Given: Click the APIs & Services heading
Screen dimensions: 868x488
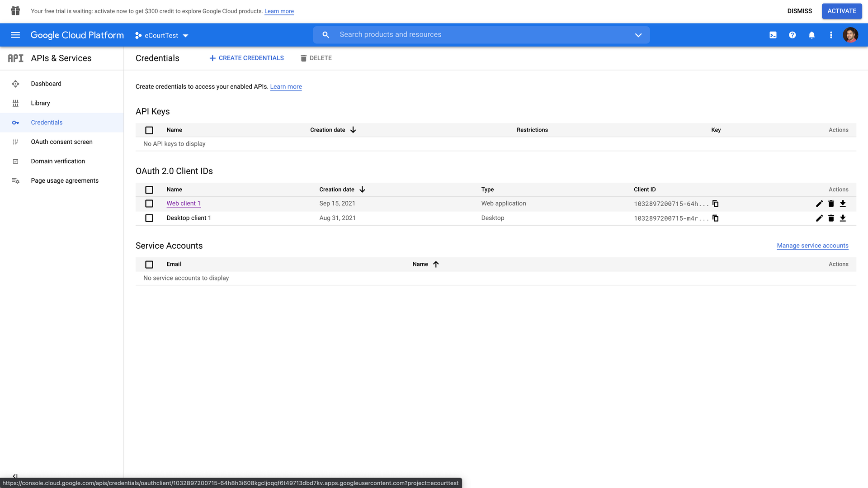Looking at the screenshot, I should (x=61, y=58).
